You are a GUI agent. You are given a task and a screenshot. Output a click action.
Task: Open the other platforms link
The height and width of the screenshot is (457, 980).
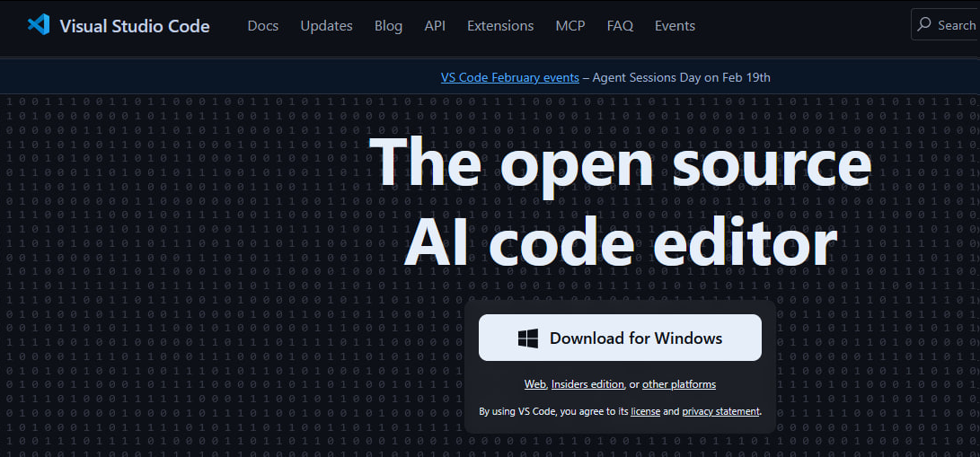[x=678, y=384]
